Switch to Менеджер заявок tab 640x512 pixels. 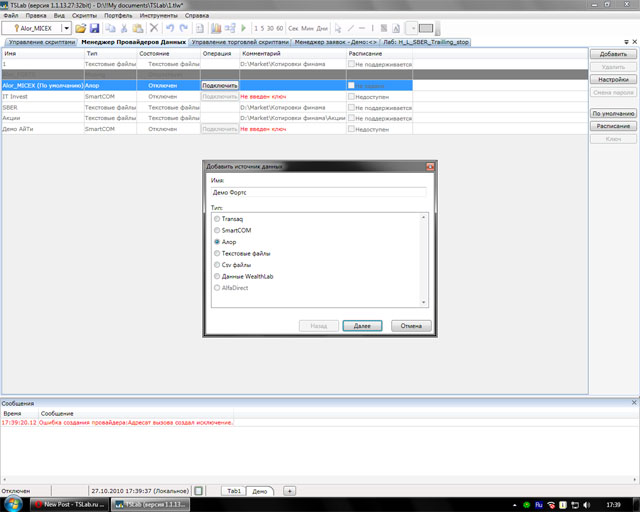(336, 42)
